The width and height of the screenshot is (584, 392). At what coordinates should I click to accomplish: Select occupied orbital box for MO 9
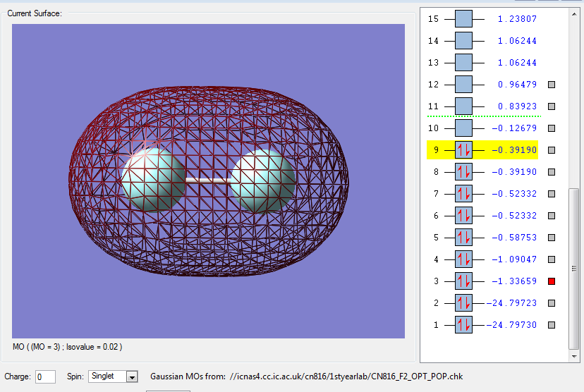coord(463,150)
